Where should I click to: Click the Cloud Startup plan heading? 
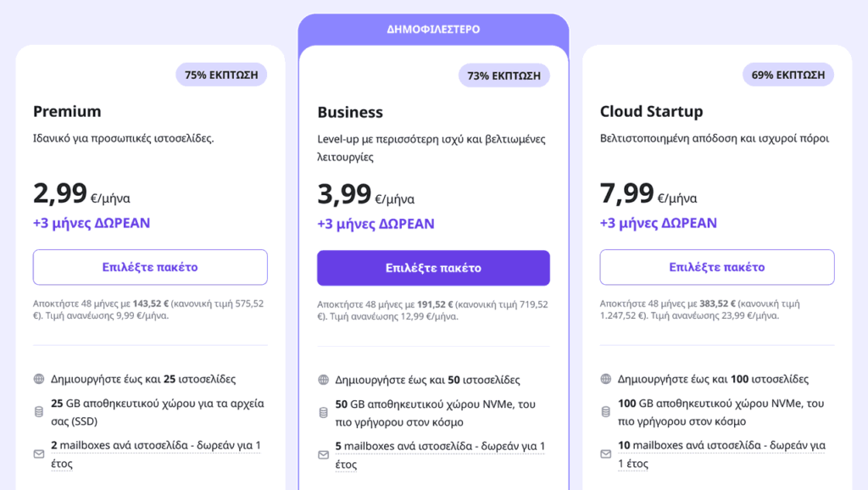[x=651, y=111]
